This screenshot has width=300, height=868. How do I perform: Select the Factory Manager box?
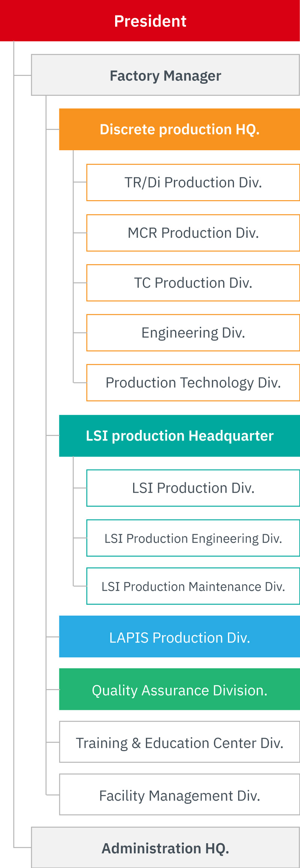[165, 75]
